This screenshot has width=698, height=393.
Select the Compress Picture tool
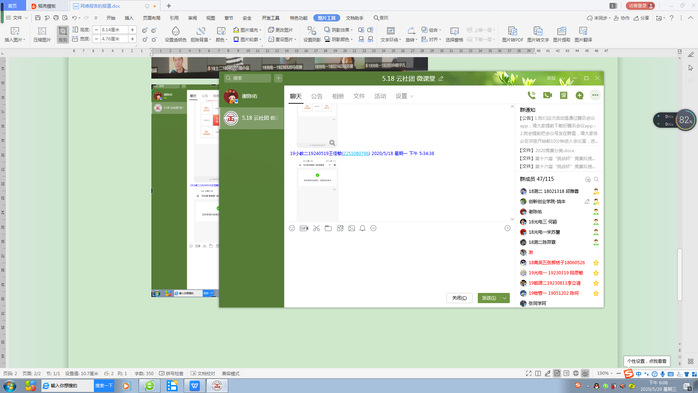(42, 34)
